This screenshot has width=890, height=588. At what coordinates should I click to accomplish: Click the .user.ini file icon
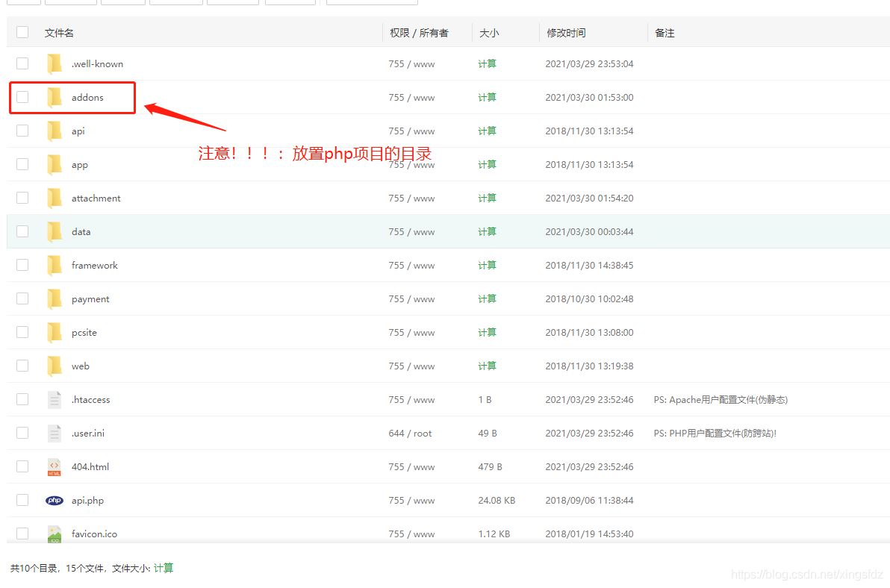(55, 434)
